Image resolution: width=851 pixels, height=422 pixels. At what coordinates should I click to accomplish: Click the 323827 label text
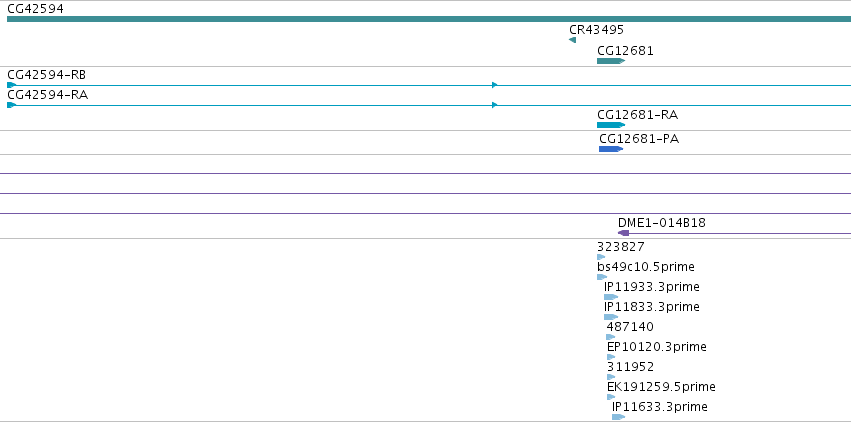(x=621, y=247)
